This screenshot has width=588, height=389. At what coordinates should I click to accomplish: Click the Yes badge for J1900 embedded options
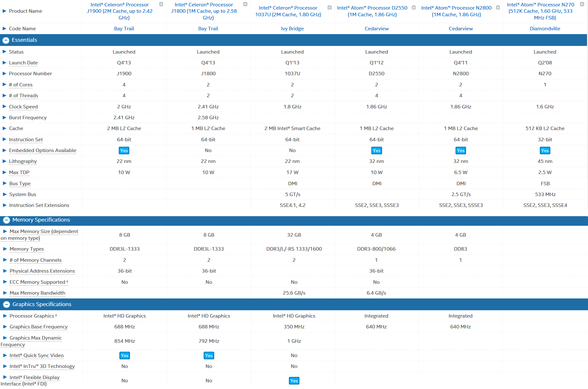click(124, 150)
